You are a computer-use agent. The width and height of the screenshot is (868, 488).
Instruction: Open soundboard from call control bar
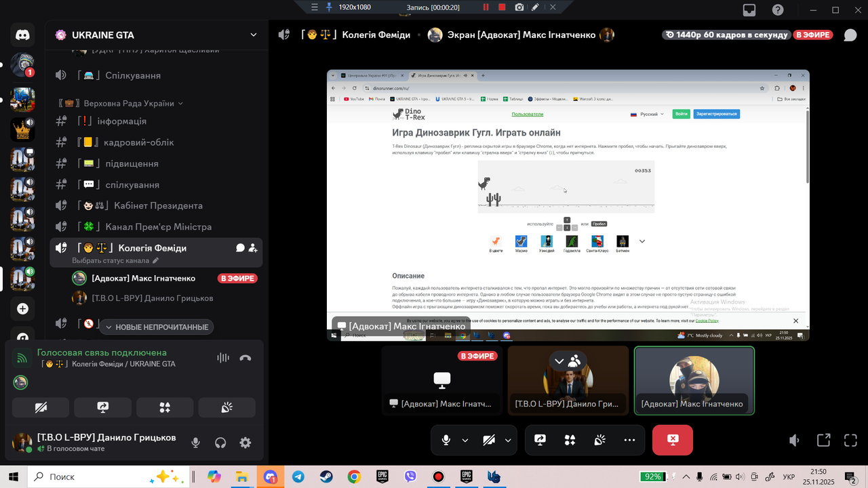(x=600, y=440)
